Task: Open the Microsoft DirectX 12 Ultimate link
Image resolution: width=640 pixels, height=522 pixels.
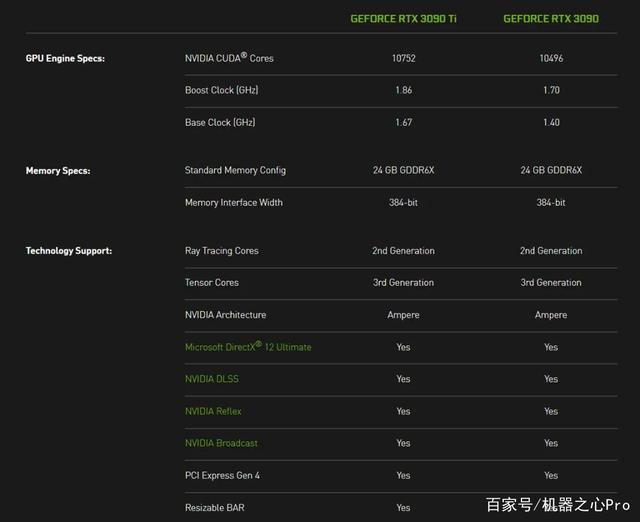Action: pyautogui.click(x=248, y=347)
